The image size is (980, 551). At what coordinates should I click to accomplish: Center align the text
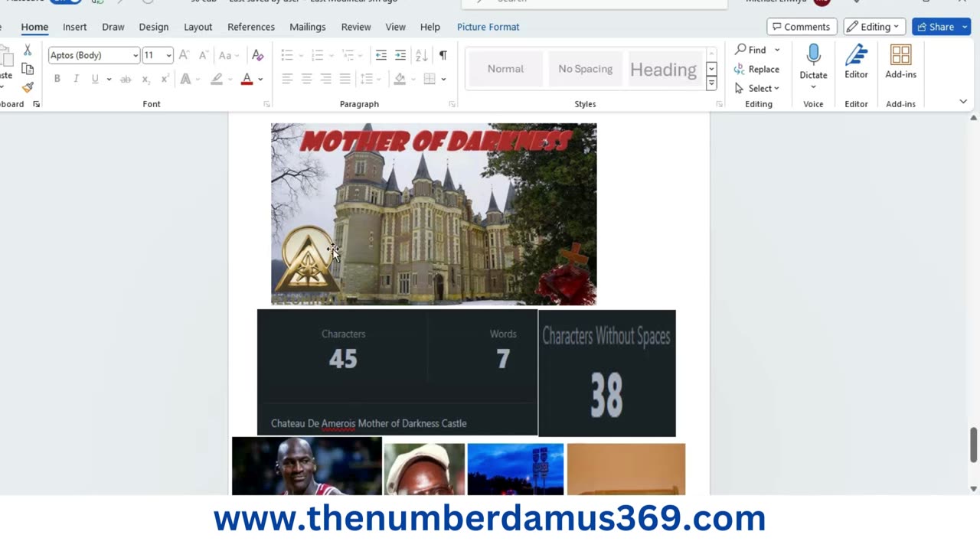coord(306,79)
